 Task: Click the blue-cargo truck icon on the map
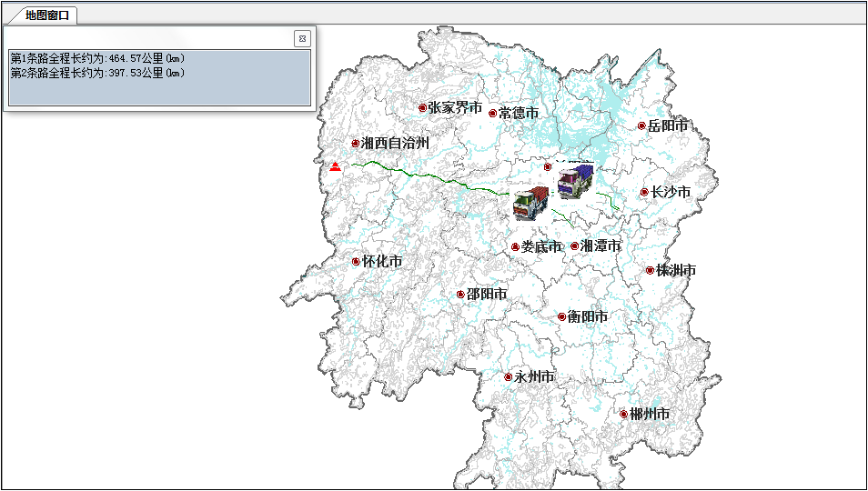tap(575, 181)
